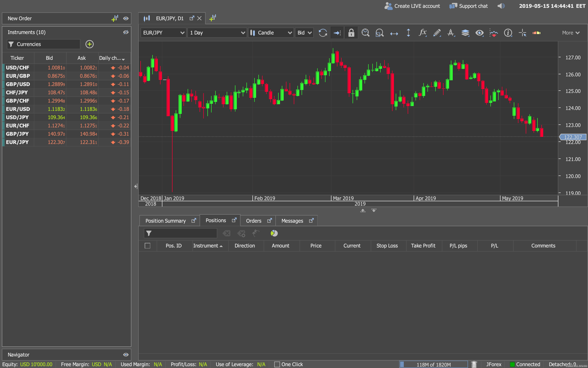Click the close with settings icon
Image resolution: width=588 pixels, height=368 pixels.
coord(242,233)
